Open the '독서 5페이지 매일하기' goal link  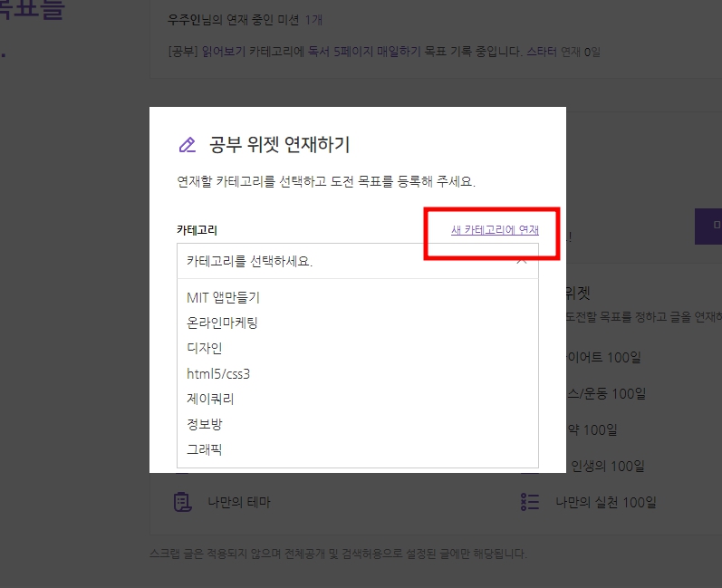point(364,52)
